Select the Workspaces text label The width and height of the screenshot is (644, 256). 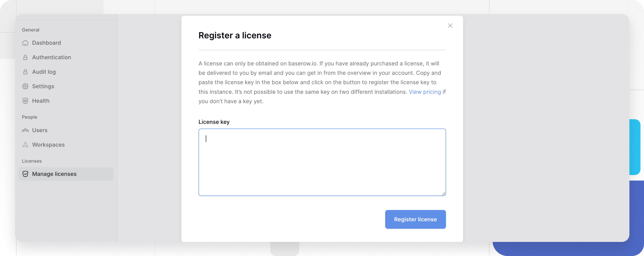click(48, 145)
